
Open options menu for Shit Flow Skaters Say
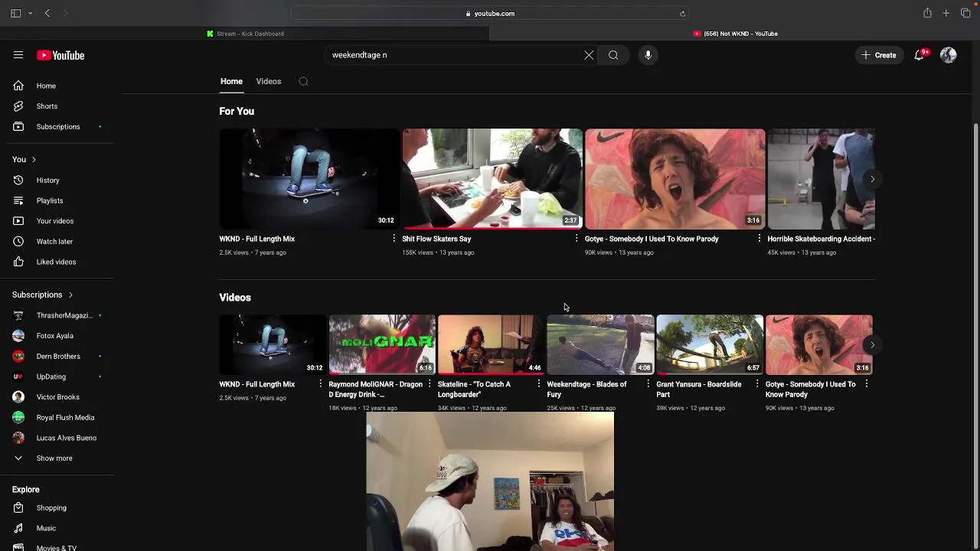pos(577,239)
